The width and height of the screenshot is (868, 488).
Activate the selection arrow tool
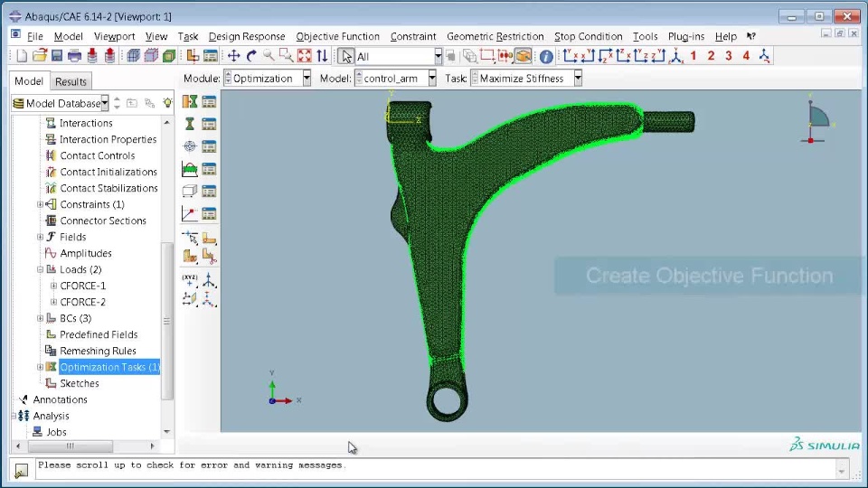click(346, 56)
